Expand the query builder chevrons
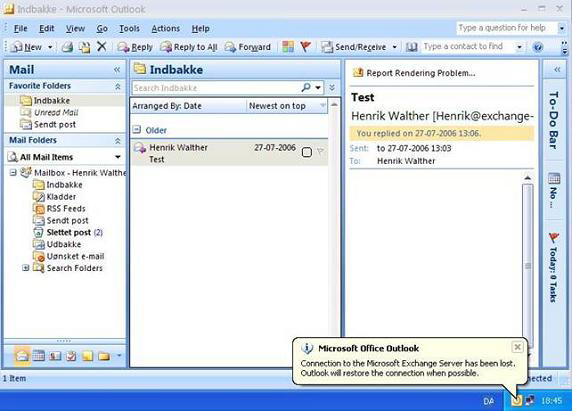This screenshot has width=572, height=411. click(x=332, y=88)
